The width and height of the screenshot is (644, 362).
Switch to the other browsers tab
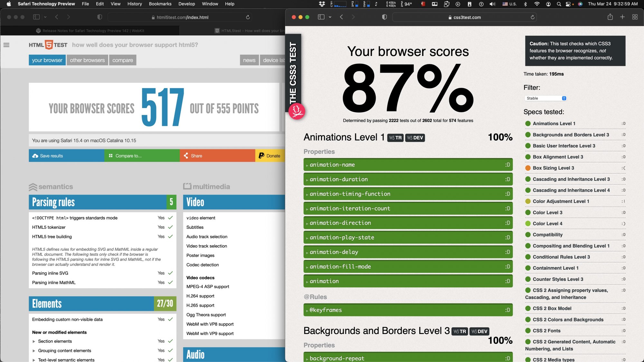coord(87,60)
